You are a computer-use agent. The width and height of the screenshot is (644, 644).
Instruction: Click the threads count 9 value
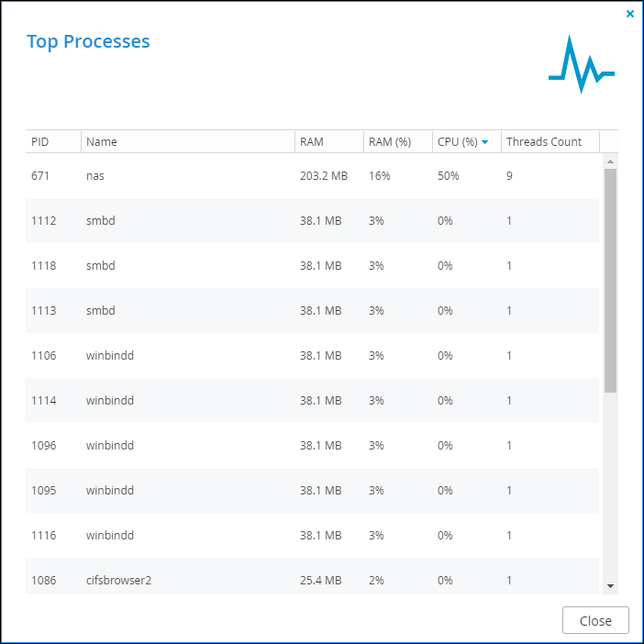(509, 176)
